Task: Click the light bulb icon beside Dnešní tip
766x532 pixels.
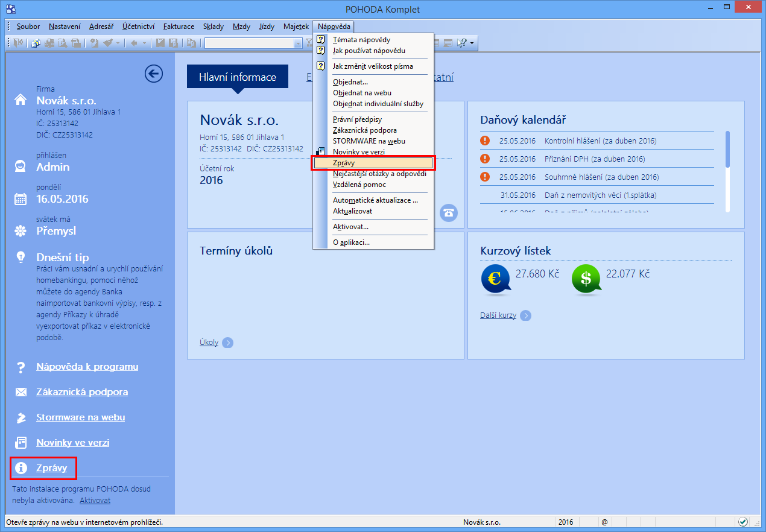Action: [21, 256]
